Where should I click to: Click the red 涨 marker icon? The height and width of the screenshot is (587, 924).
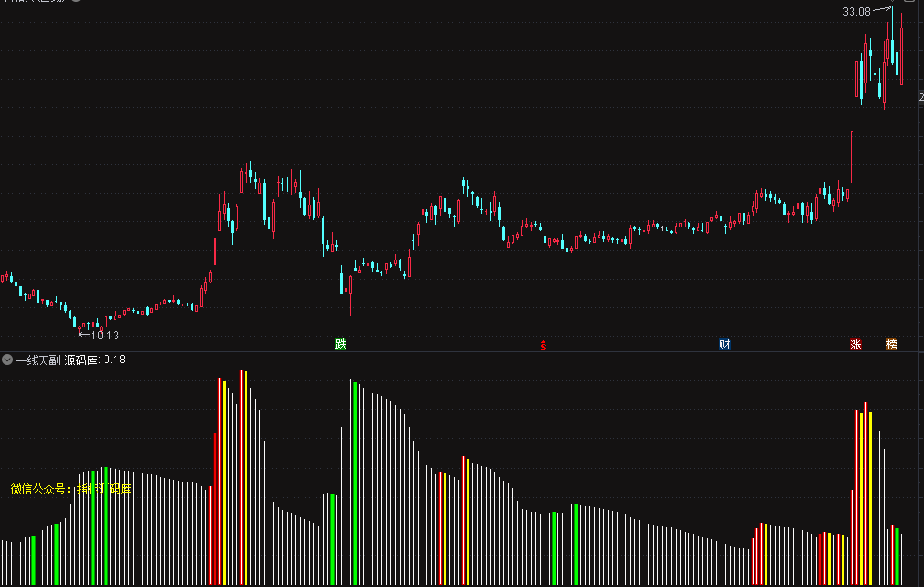click(x=855, y=344)
